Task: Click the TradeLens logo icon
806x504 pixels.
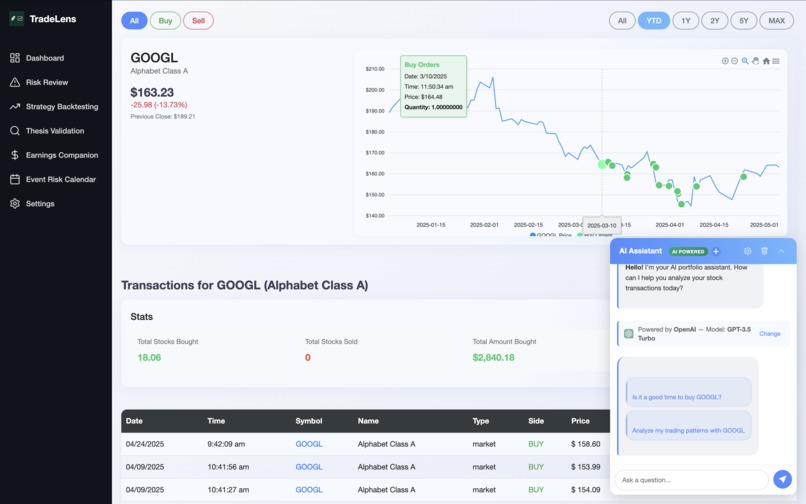Action: (16, 19)
